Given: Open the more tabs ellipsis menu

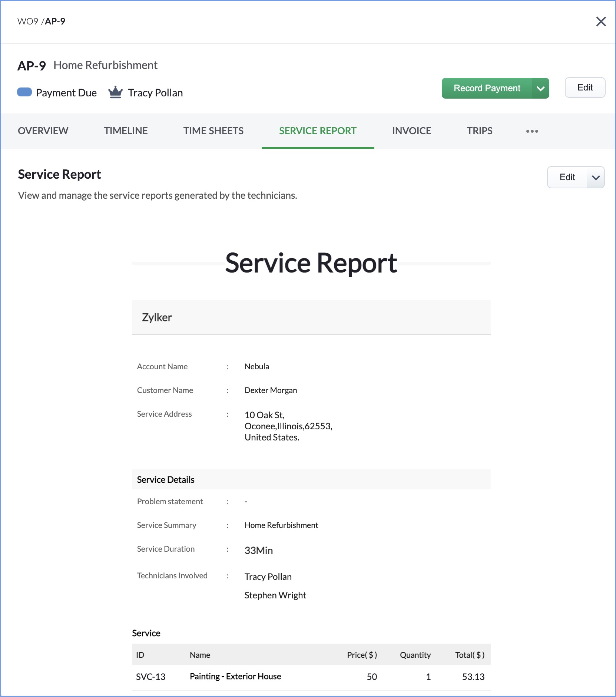Looking at the screenshot, I should click(532, 131).
